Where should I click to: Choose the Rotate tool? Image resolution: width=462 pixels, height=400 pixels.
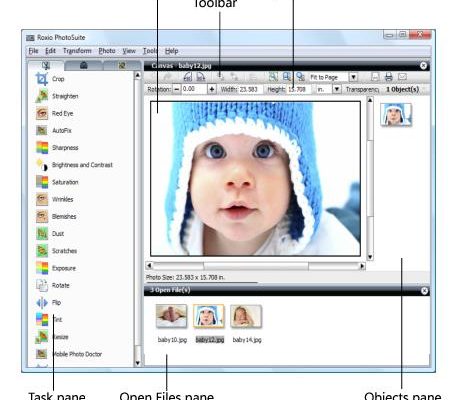pos(53,285)
